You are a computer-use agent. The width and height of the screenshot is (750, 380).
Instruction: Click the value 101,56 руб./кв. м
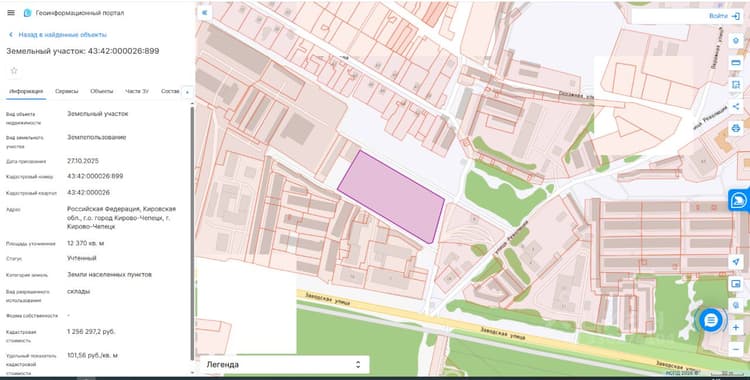click(x=92, y=356)
